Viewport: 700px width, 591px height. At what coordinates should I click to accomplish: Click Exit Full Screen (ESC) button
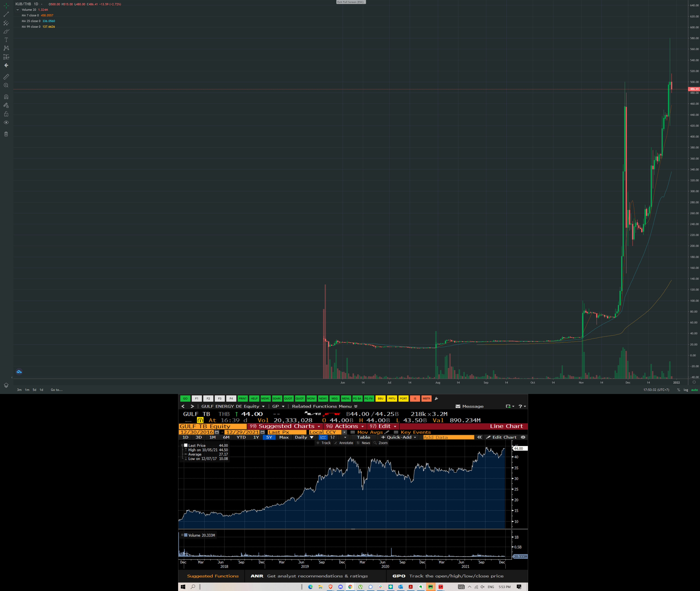pyautogui.click(x=351, y=2)
